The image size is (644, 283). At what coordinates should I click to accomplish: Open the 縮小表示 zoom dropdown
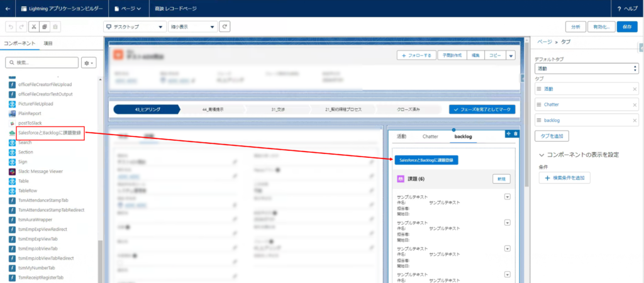192,26
